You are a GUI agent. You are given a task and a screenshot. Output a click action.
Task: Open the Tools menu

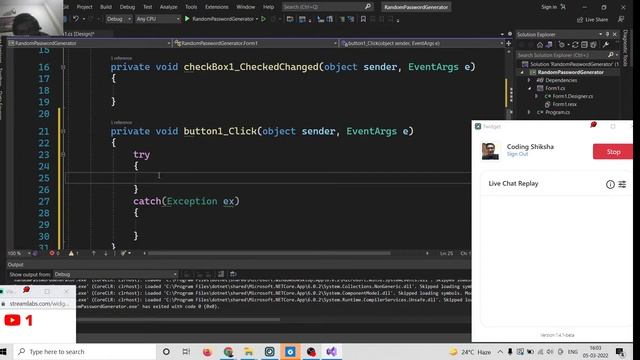click(x=191, y=7)
